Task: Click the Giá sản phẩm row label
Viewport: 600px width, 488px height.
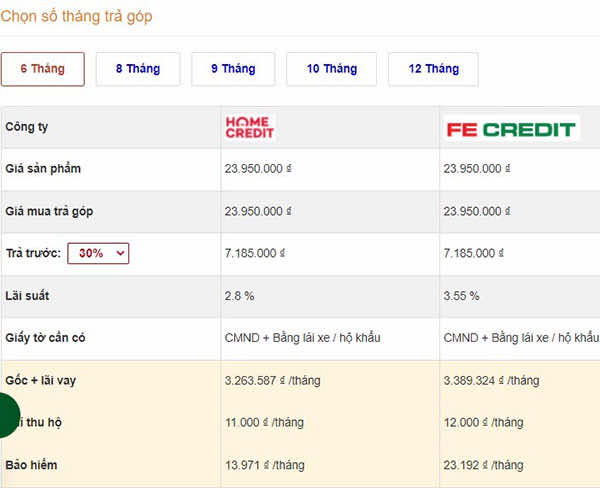Action: [x=43, y=169]
